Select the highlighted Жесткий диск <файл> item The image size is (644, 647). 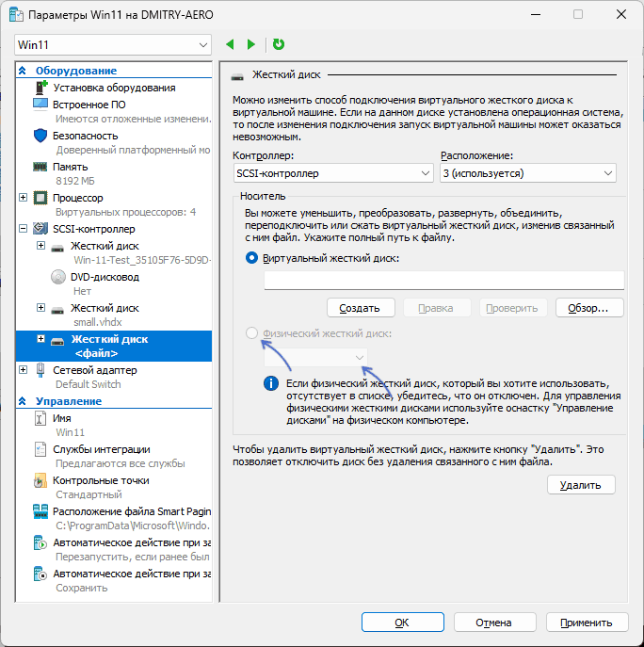click(x=113, y=346)
